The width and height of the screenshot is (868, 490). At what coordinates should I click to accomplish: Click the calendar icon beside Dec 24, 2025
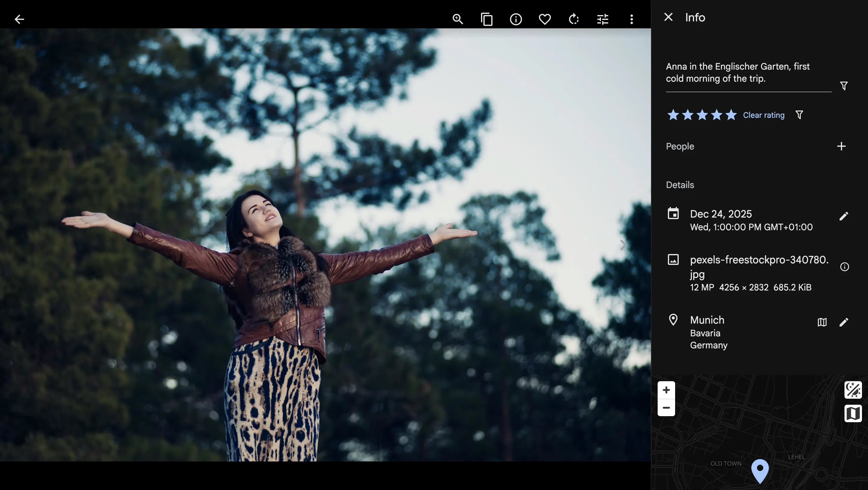pos(673,214)
